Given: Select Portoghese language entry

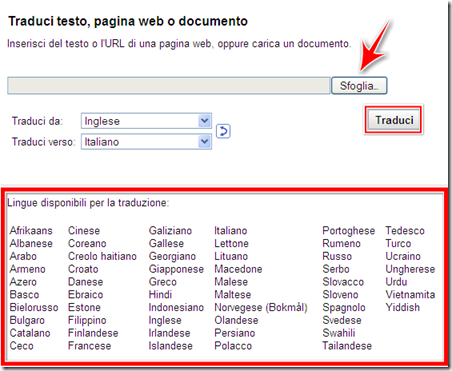Looking at the screenshot, I should point(349,231).
